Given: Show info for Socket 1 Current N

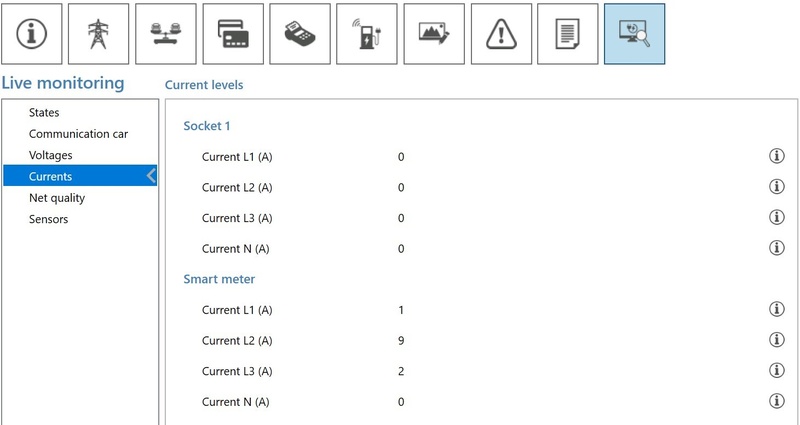Looking at the screenshot, I should click(x=776, y=248).
